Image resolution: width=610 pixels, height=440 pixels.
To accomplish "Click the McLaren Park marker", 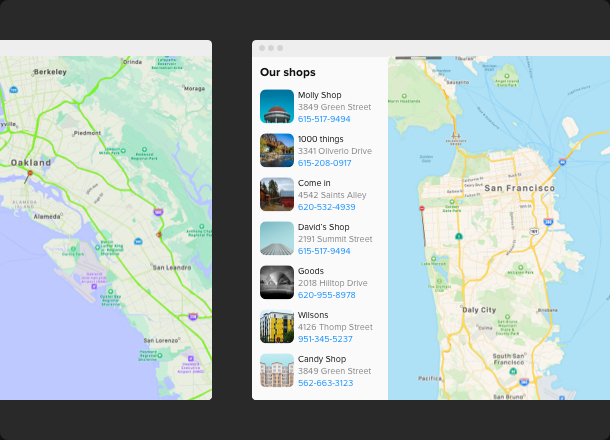I will point(521,267).
